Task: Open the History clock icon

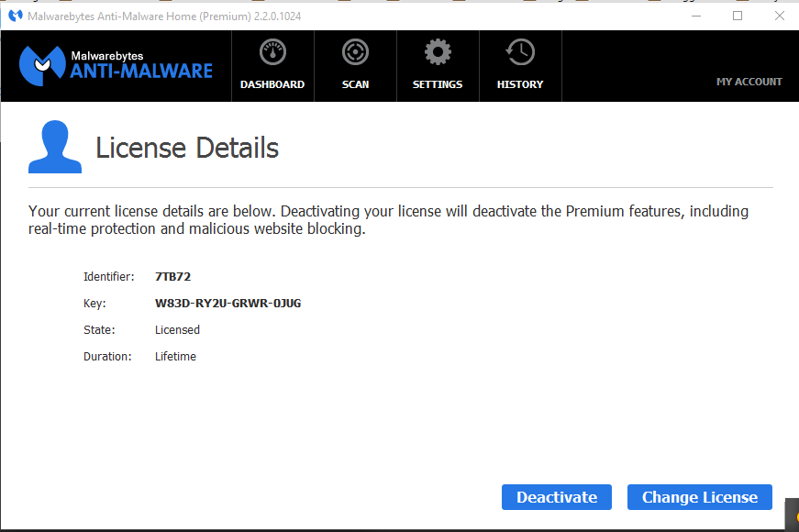Action: point(520,51)
